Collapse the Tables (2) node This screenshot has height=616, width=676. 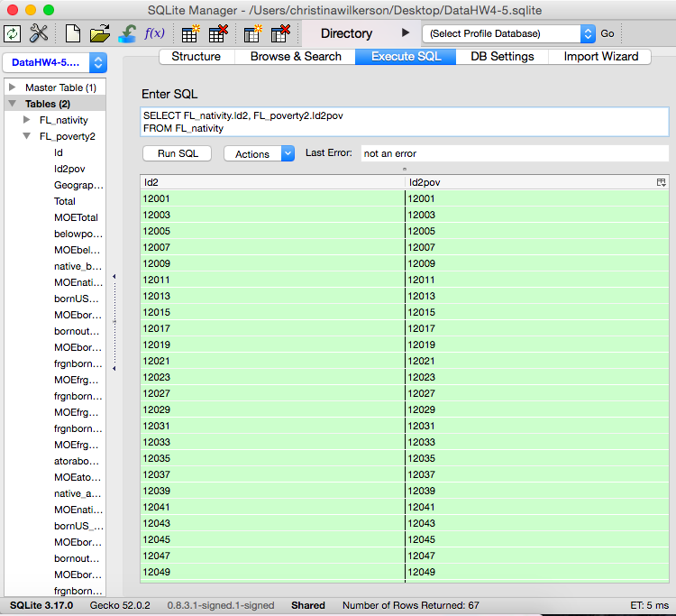12,104
